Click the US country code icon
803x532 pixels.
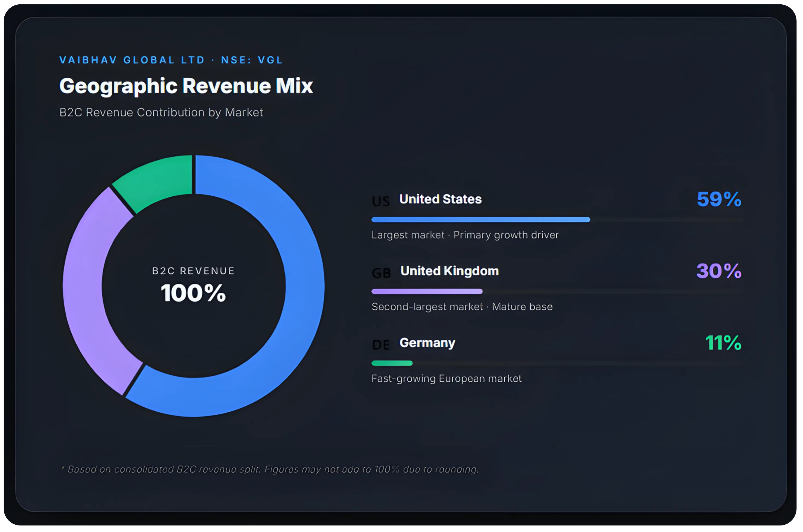[x=381, y=201]
